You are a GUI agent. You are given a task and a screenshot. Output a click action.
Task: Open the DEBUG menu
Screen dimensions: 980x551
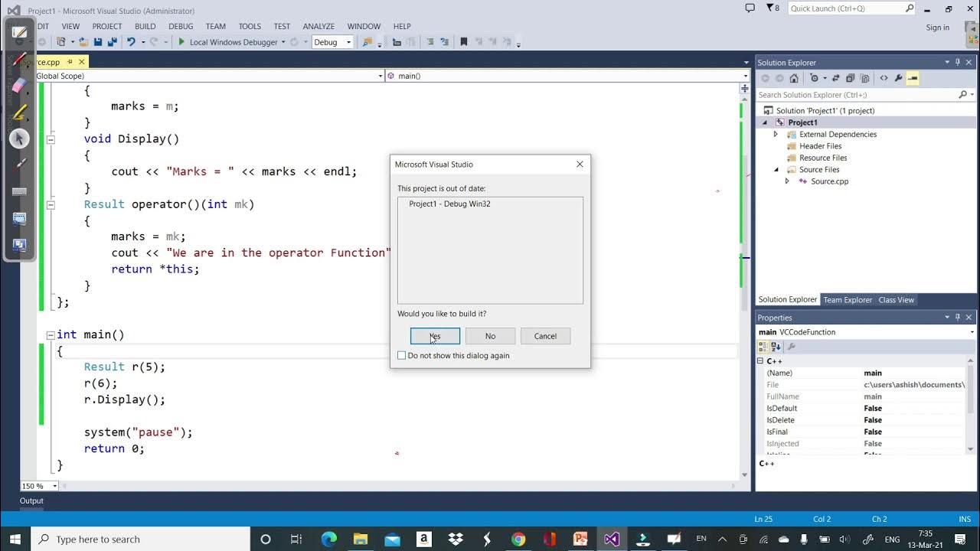181,26
